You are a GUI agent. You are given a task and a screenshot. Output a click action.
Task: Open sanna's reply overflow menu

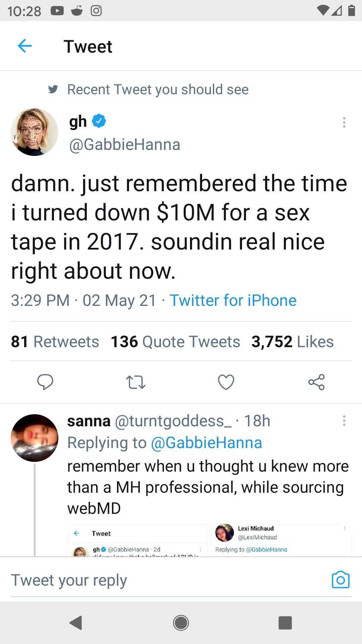coord(344,421)
